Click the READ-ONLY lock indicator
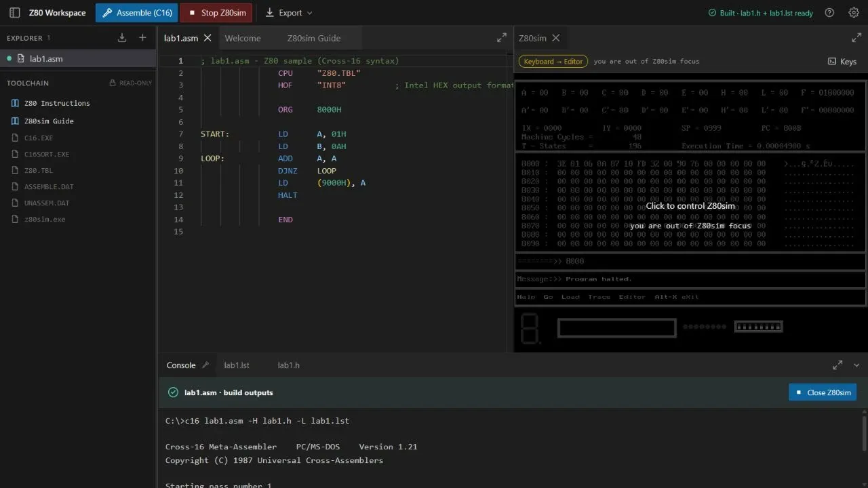 [131, 83]
